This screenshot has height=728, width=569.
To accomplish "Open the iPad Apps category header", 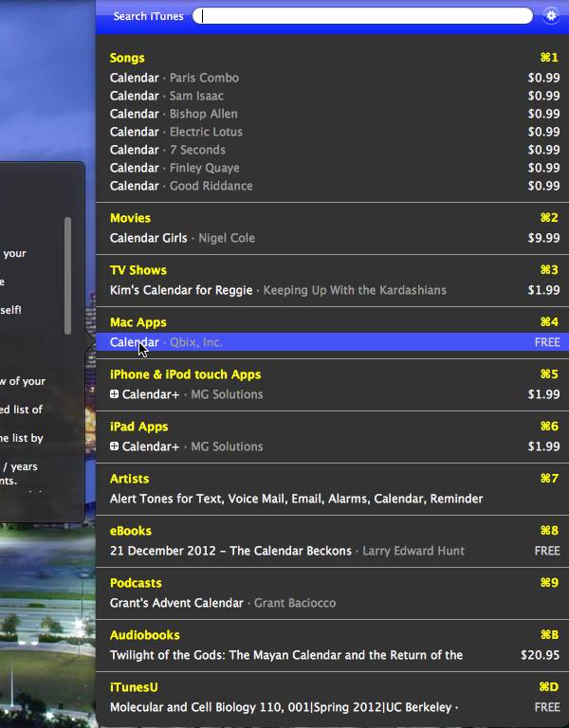I will click(x=138, y=427).
